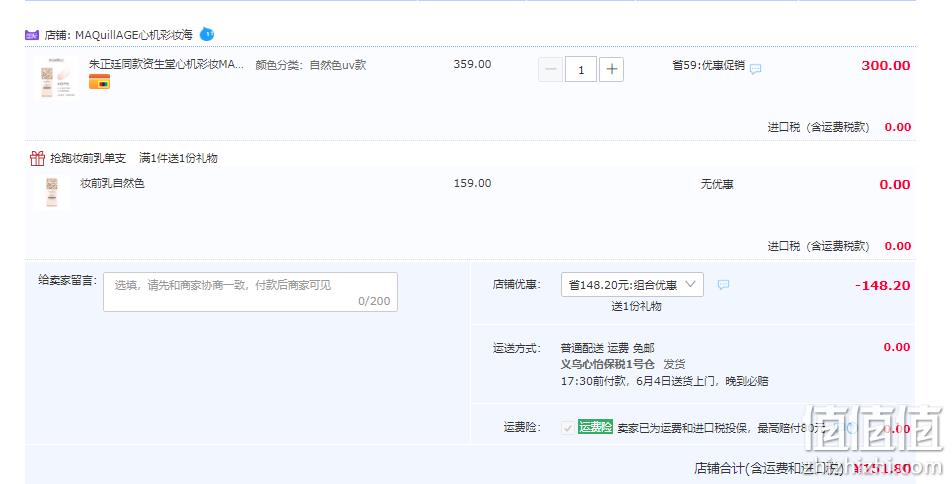952x484 pixels.
Task: Click the 义乌心怡保税1号仓 warehouse text
Action: click(x=607, y=364)
